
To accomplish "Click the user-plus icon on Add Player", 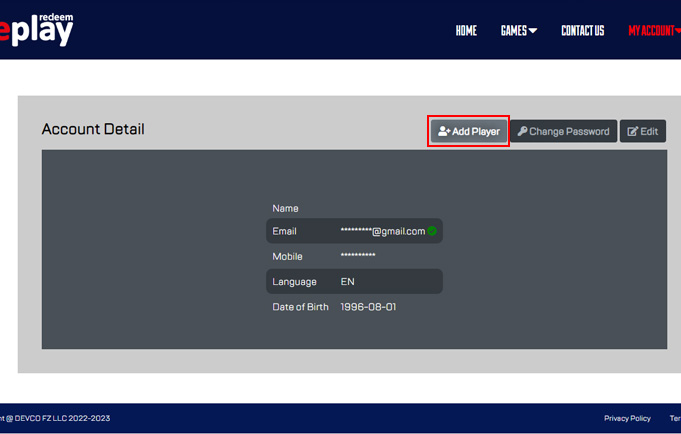I will click(x=444, y=131).
